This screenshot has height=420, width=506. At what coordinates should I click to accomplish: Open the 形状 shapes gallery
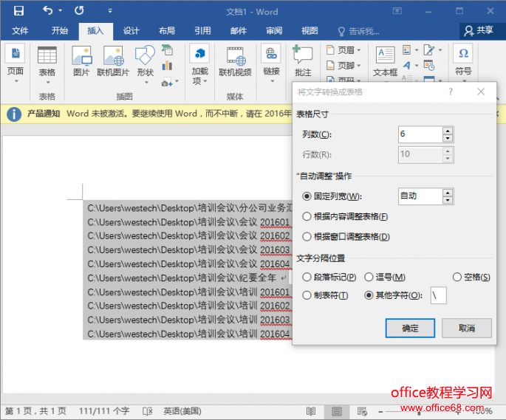point(146,64)
